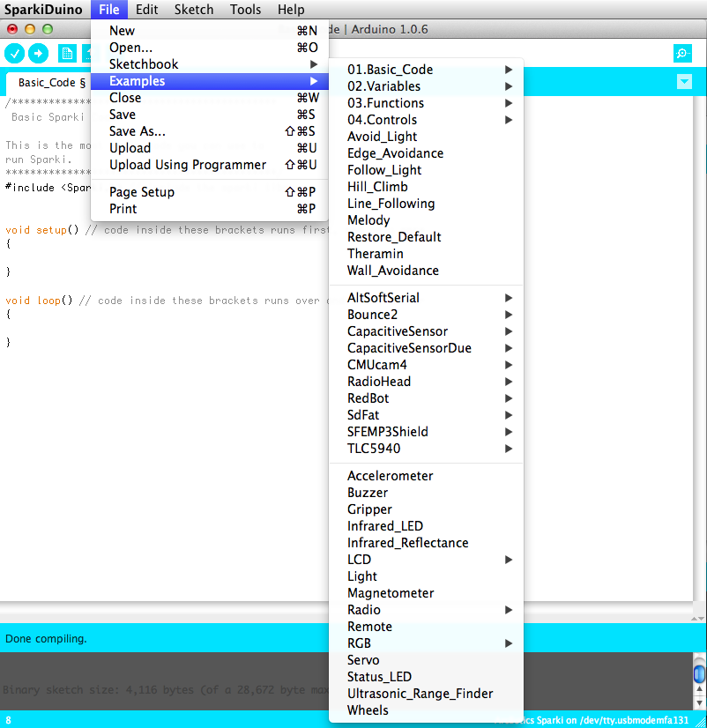Open the Buzzer example

point(427,492)
